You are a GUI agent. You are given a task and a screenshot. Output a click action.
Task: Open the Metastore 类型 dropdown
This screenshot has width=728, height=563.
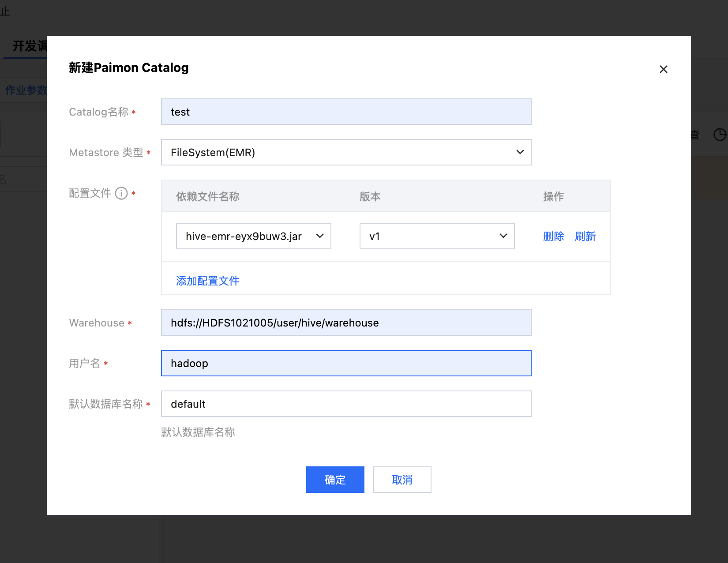(x=346, y=152)
